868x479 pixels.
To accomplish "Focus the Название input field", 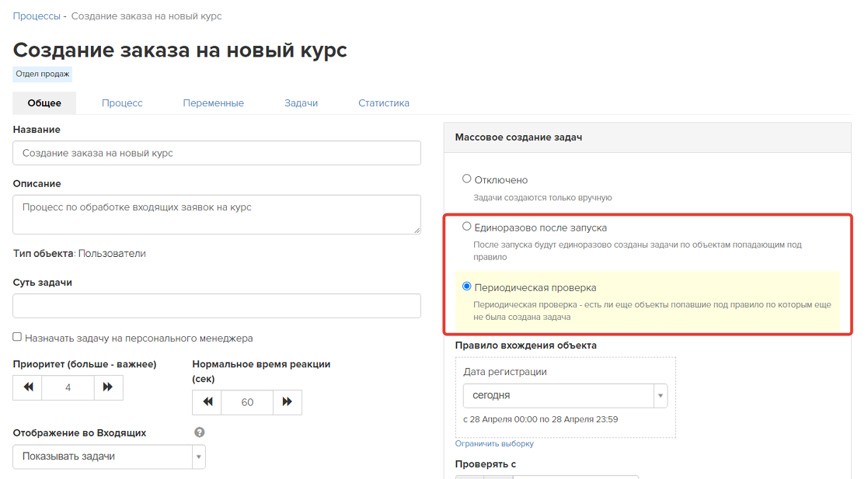I will 217,153.
